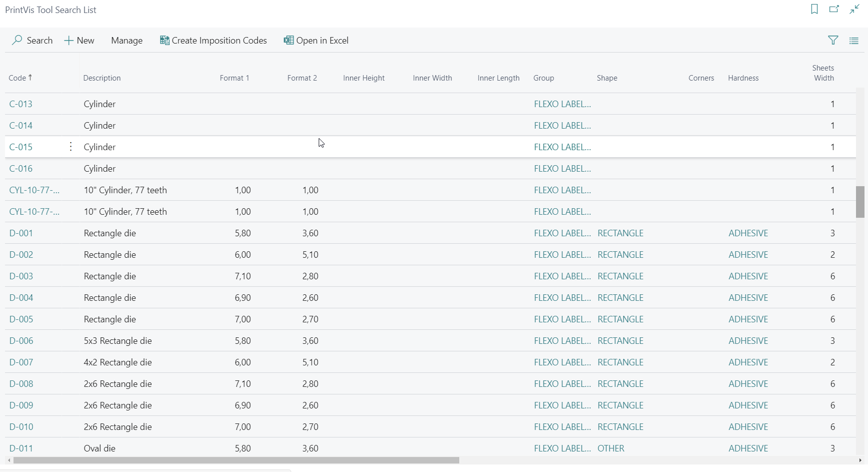Open the Manage menu
The width and height of the screenshot is (868, 472).
click(127, 41)
